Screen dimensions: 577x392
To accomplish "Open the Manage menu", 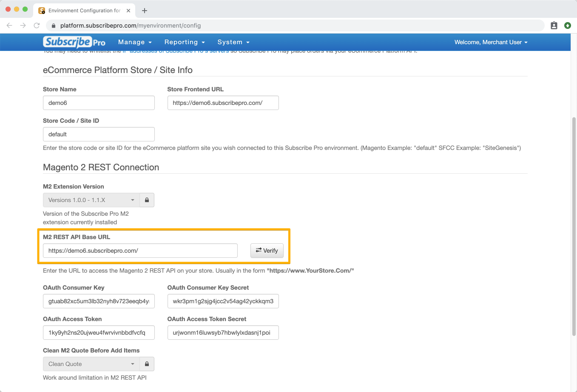I will [135, 42].
